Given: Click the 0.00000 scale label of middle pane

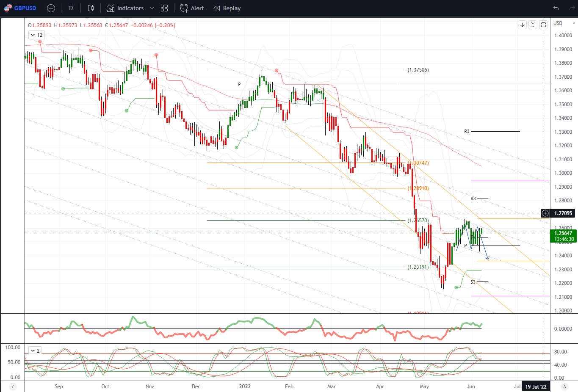Looking at the screenshot, I should (563, 329).
